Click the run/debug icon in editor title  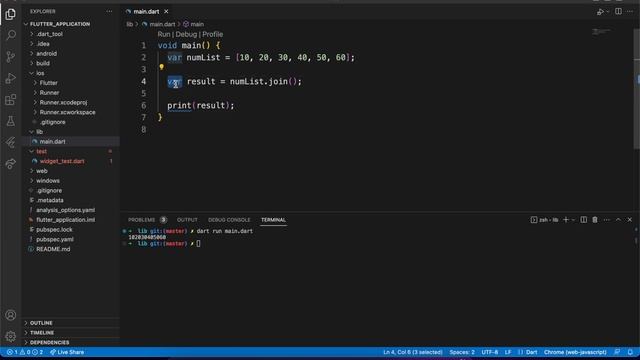[x=600, y=12]
